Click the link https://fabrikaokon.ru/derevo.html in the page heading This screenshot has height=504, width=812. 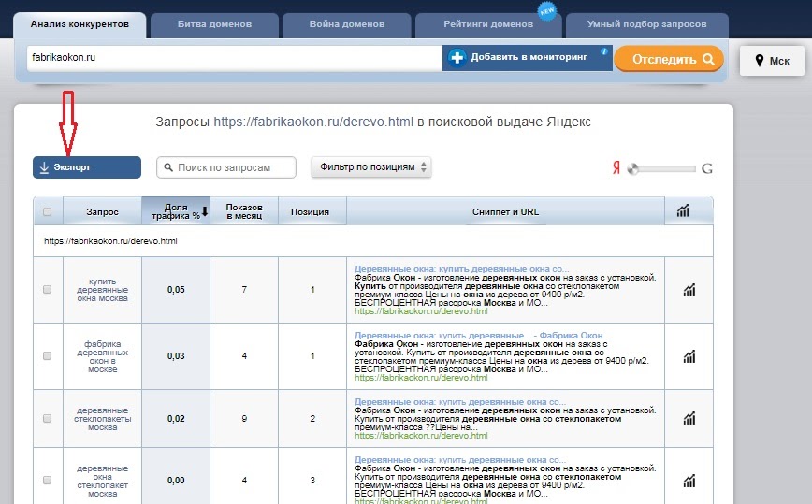point(313,122)
